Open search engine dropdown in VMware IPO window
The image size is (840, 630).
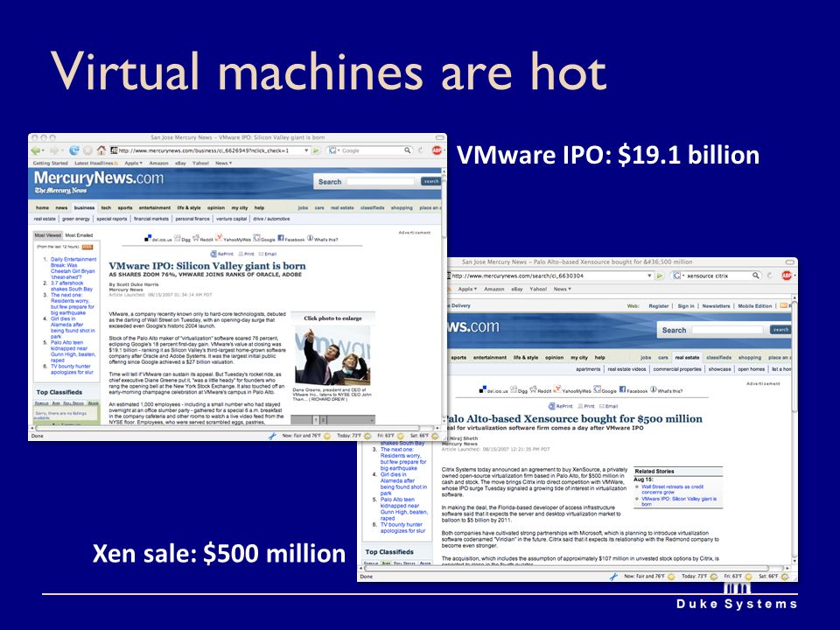[339, 150]
